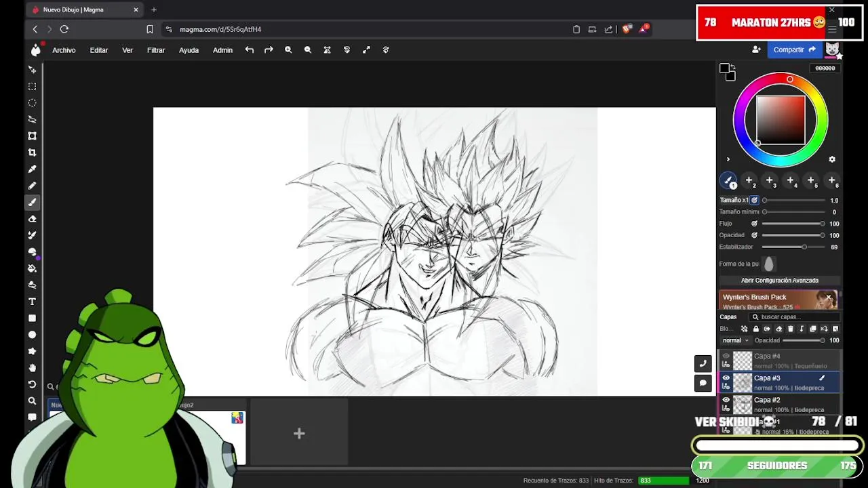Select the ellipse shape tool
Image resolution: width=868 pixels, height=488 pixels.
pos(32,335)
